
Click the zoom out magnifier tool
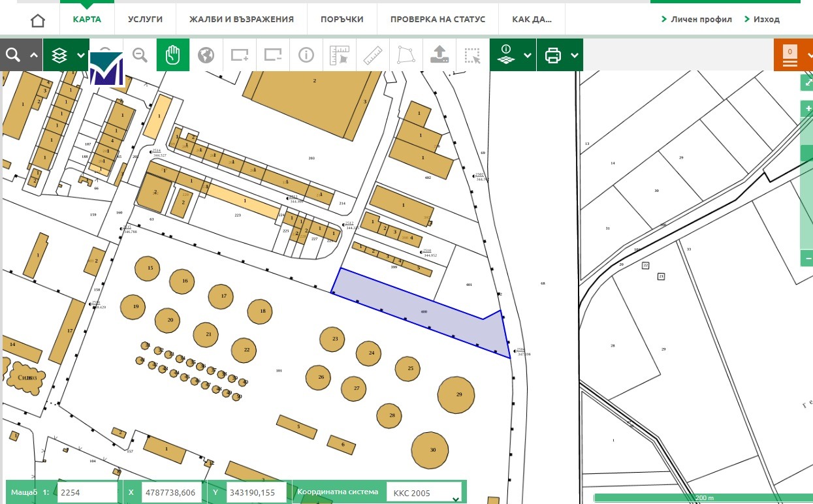coord(140,55)
